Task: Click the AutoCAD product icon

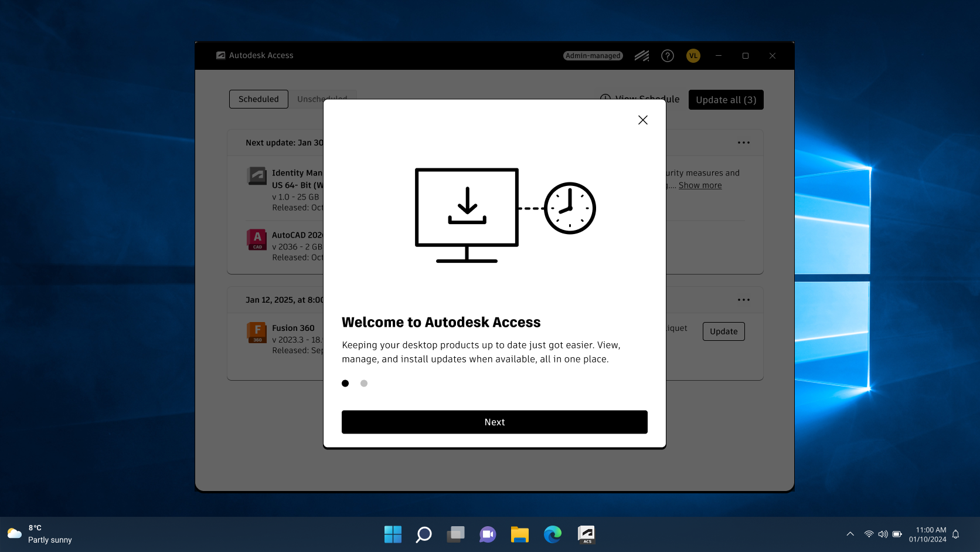Action: [257, 239]
